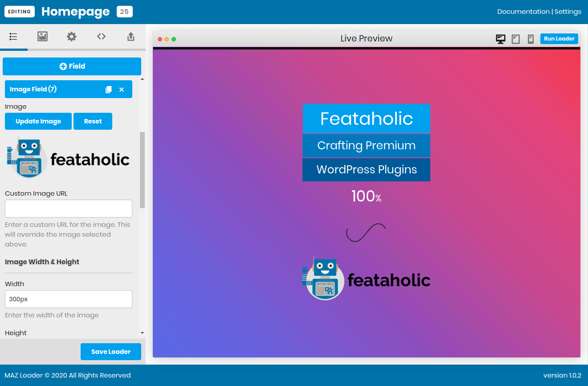Switch preview to desktop view
The height and width of the screenshot is (386, 588).
(501, 39)
